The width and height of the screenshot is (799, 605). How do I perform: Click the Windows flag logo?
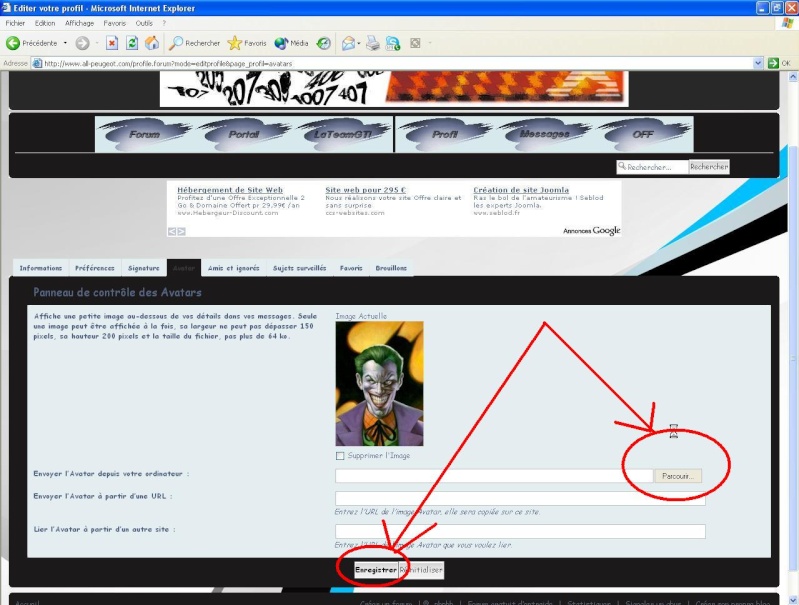click(x=787, y=23)
